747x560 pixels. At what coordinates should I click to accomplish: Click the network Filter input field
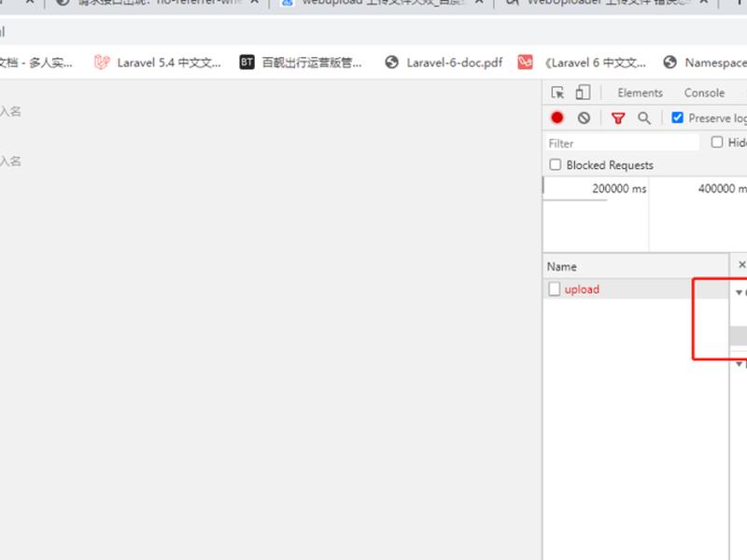[x=621, y=143]
